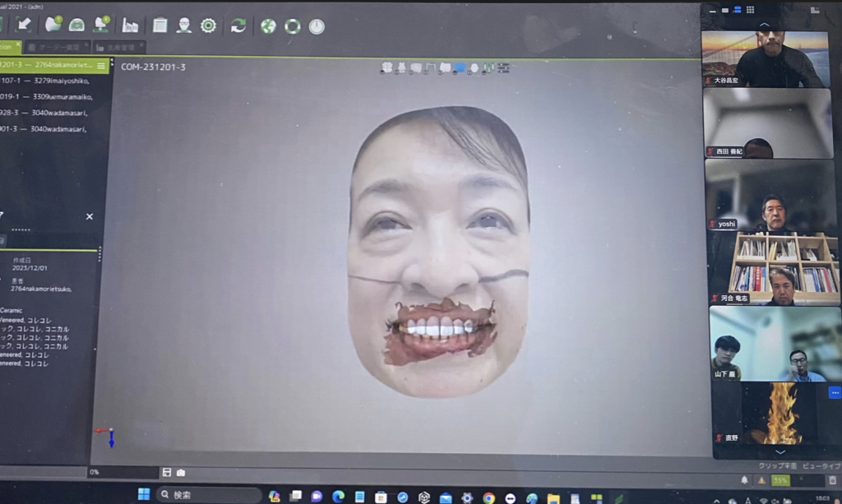Toggle the first model visibility icon in viewport

[x=386, y=68]
